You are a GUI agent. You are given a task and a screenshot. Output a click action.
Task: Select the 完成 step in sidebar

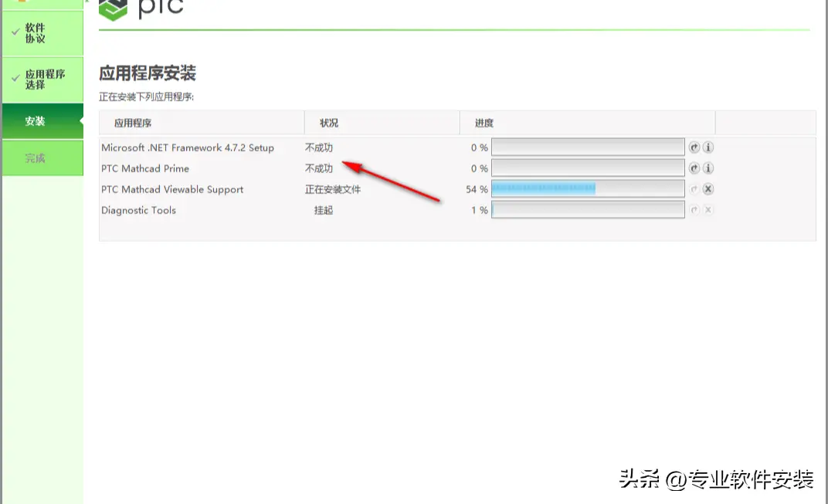pyautogui.click(x=42, y=157)
